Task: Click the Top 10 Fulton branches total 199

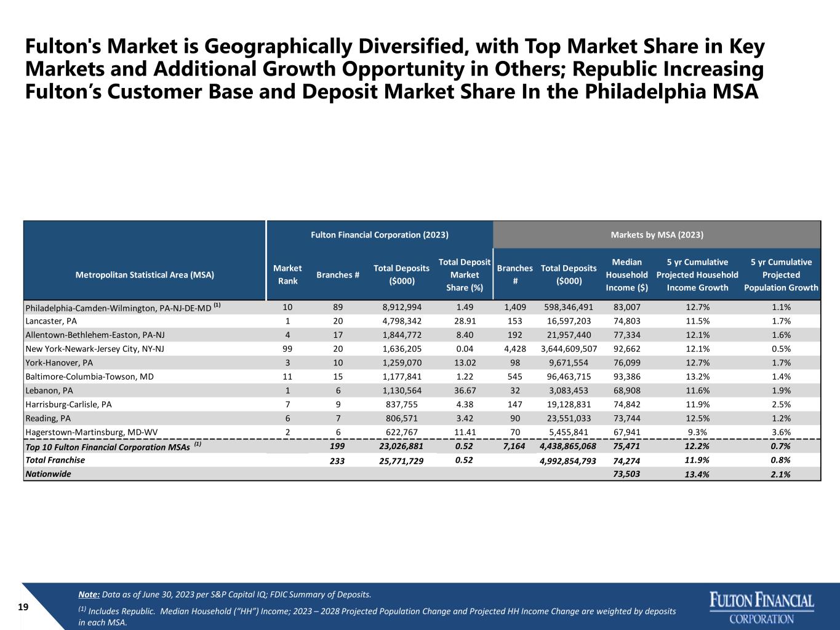Action: [337, 446]
